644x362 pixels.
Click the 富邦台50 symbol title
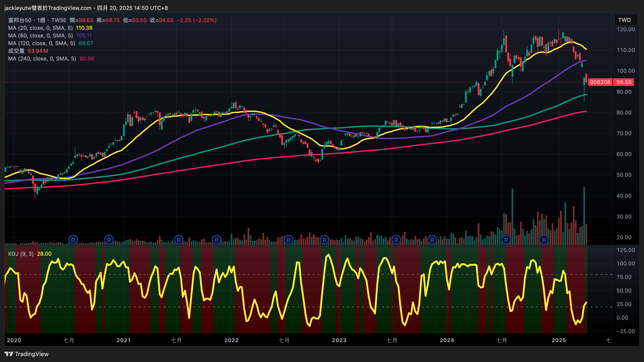tap(19, 20)
